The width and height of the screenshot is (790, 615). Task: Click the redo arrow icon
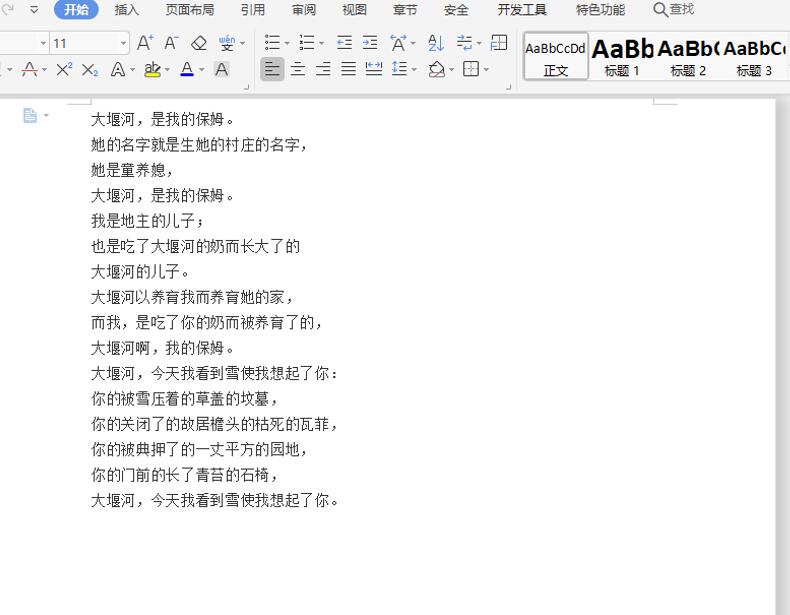point(8,9)
